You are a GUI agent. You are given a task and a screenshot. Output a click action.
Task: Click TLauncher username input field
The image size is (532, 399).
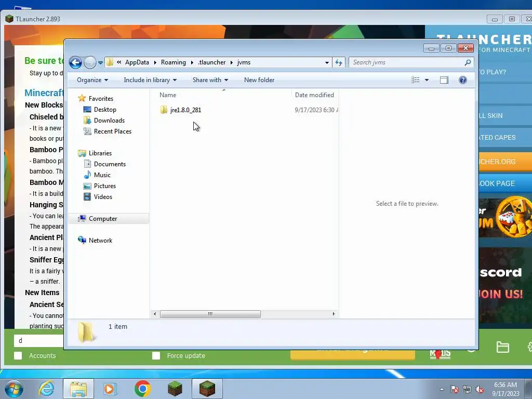[38, 341]
